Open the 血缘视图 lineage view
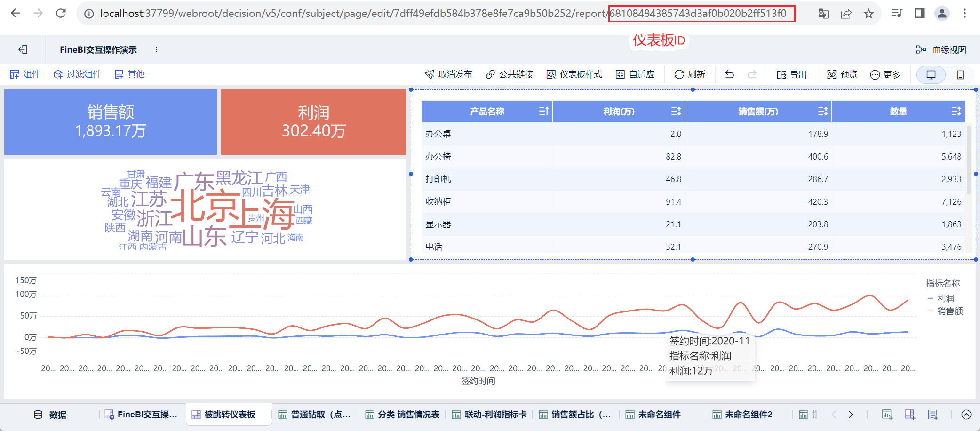The width and height of the screenshot is (980, 431). coord(941,49)
